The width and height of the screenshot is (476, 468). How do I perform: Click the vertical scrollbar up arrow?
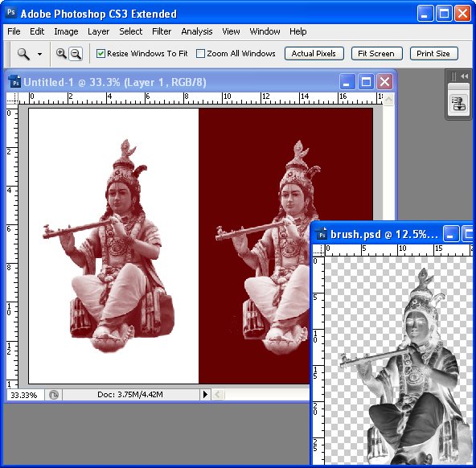coord(388,99)
